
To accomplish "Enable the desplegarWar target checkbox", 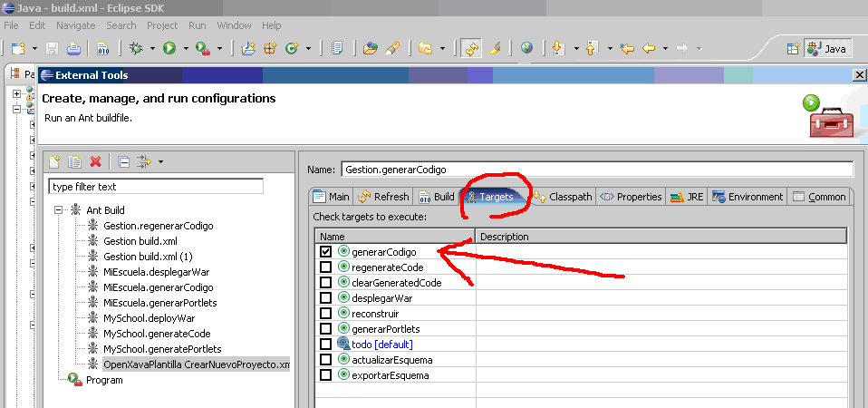I will [x=325, y=297].
